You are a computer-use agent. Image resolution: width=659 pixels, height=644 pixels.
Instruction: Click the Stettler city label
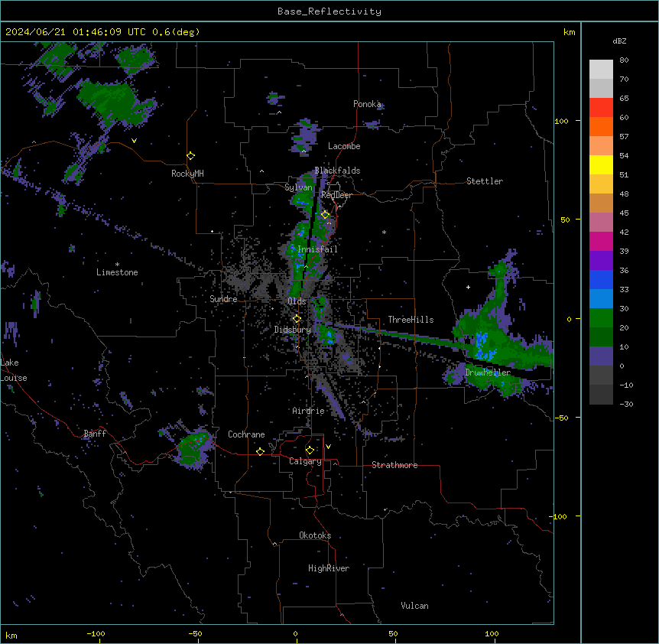pyautogui.click(x=485, y=181)
